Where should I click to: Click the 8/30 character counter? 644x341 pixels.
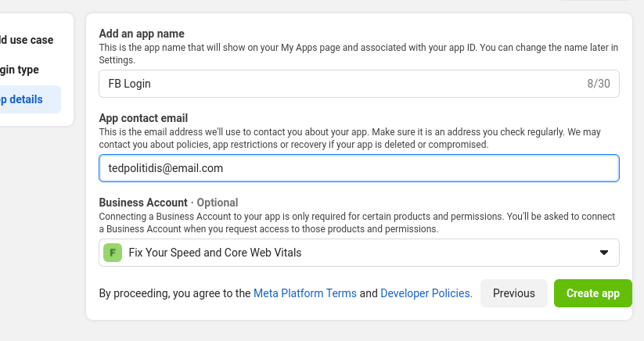point(599,84)
